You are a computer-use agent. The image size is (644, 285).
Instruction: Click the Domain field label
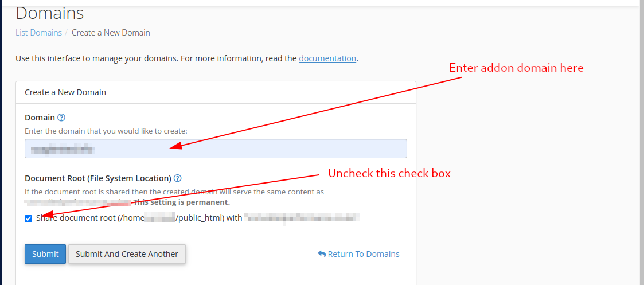pos(40,118)
